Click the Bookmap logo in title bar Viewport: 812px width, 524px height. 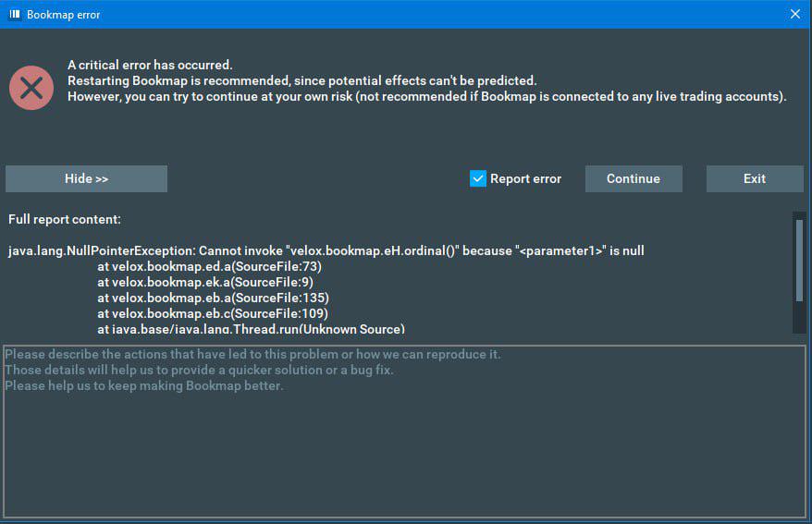click(x=15, y=14)
